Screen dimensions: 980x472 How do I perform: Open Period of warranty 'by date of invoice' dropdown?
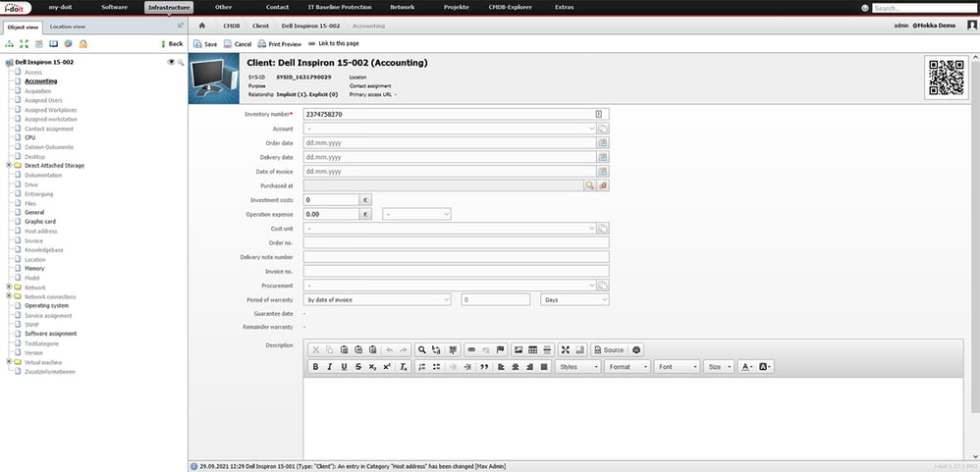click(377, 299)
